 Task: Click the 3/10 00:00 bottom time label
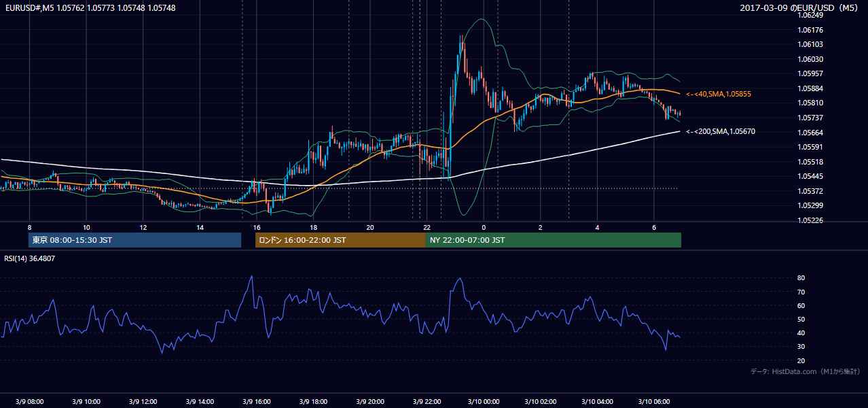tap(484, 402)
